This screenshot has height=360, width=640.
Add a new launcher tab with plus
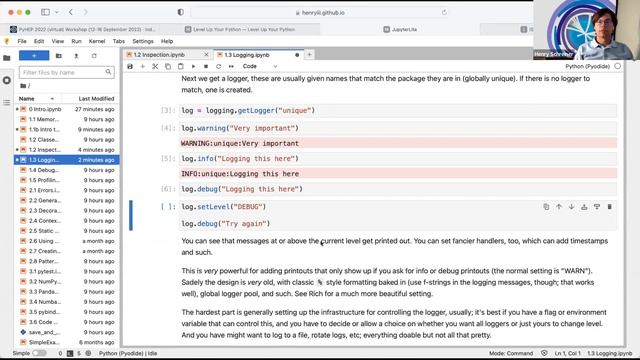pyautogui.click(x=309, y=55)
